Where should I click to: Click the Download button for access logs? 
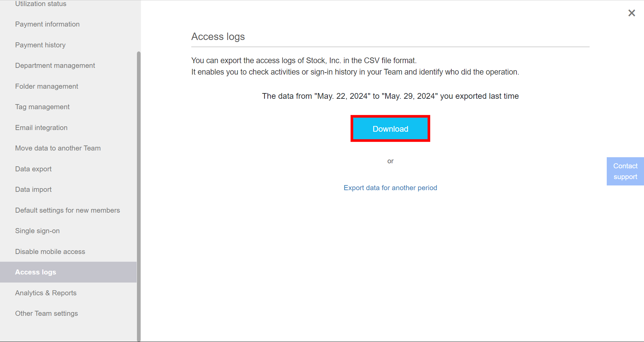[390, 129]
